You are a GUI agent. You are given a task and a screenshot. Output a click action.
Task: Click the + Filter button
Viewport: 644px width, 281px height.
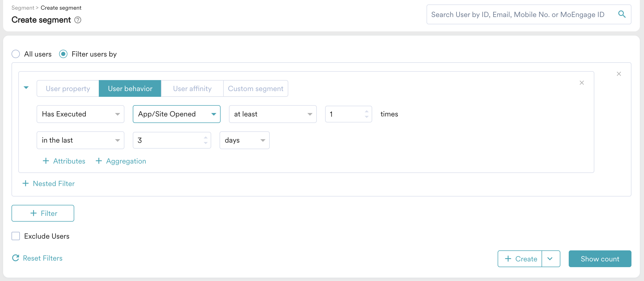43,213
